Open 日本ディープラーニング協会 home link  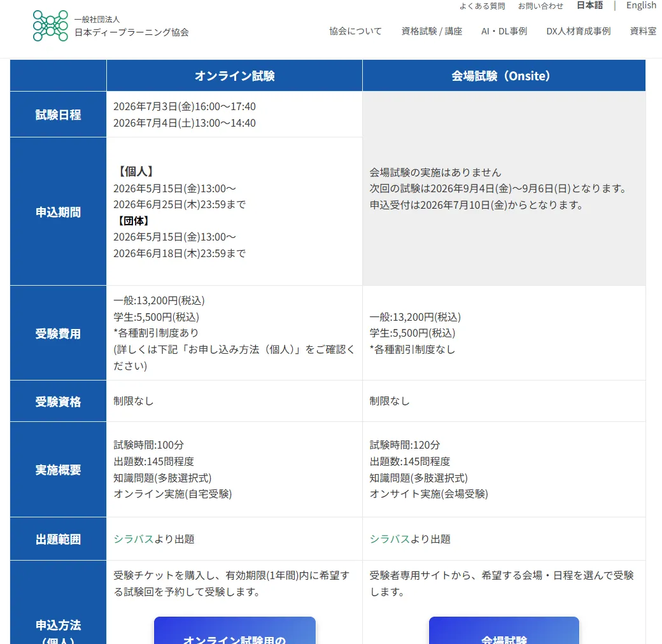[131, 32]
